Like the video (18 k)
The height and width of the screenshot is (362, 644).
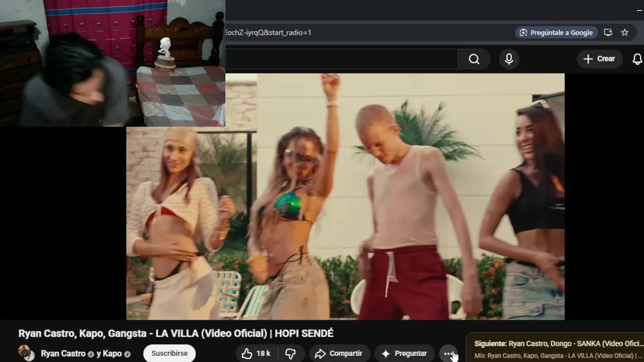(256, 353)
